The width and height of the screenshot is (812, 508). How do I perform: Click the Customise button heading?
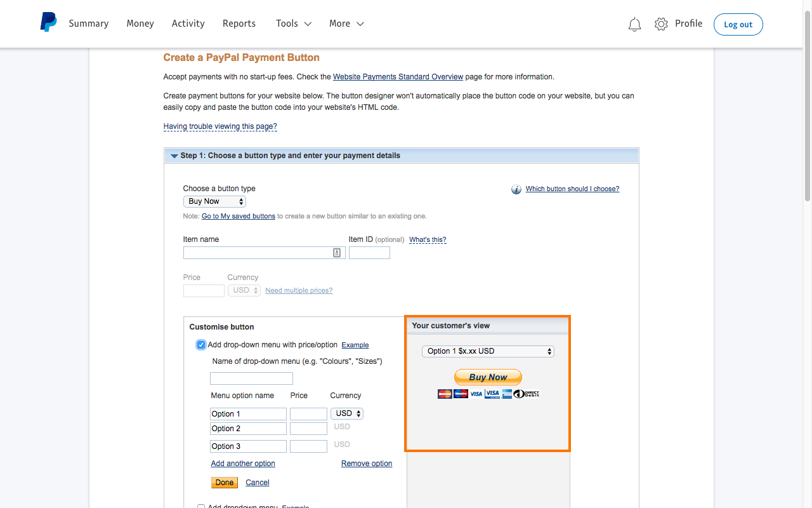pos(221,327)
